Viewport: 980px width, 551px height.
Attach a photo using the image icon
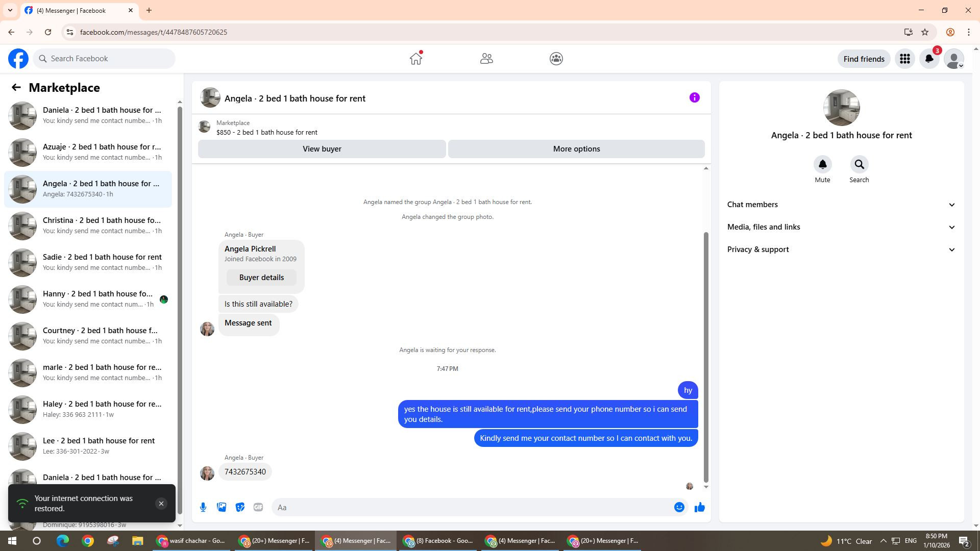tap(222, 507)
